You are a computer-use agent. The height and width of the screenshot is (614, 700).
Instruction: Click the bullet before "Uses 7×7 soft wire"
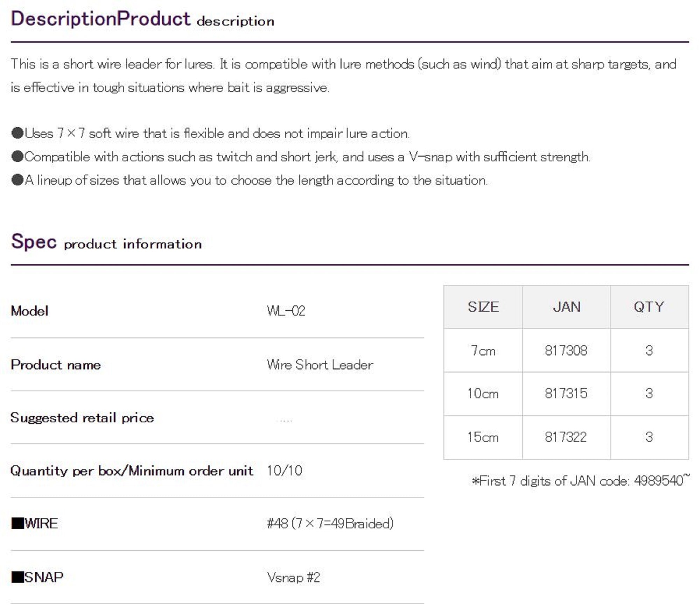tap(17, 133)
